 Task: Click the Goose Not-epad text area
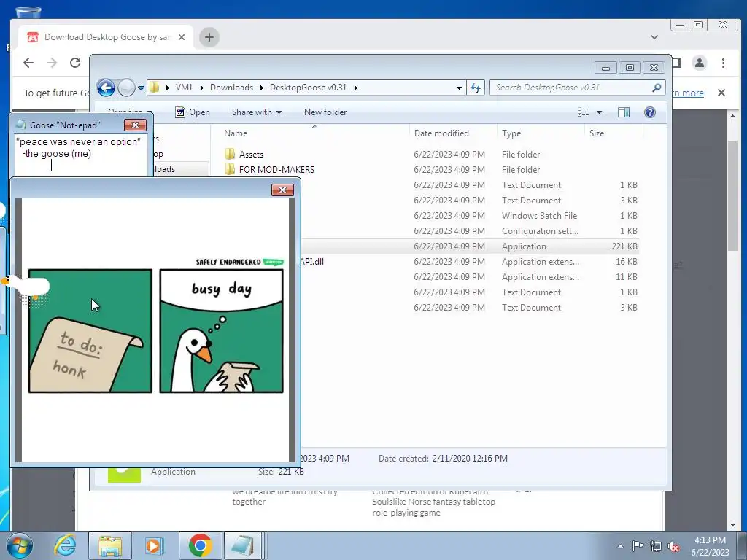pyautogui.click(x=80, y=155)
